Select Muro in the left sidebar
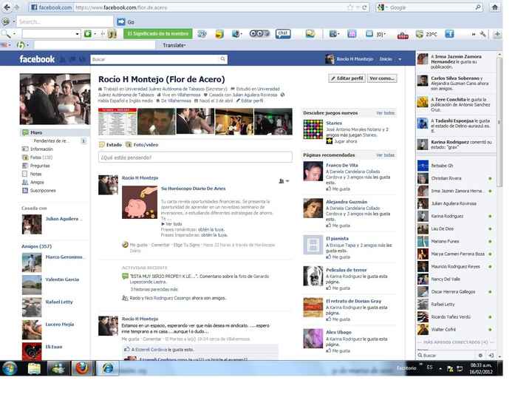532x403 pixels. tap(54, 132)
